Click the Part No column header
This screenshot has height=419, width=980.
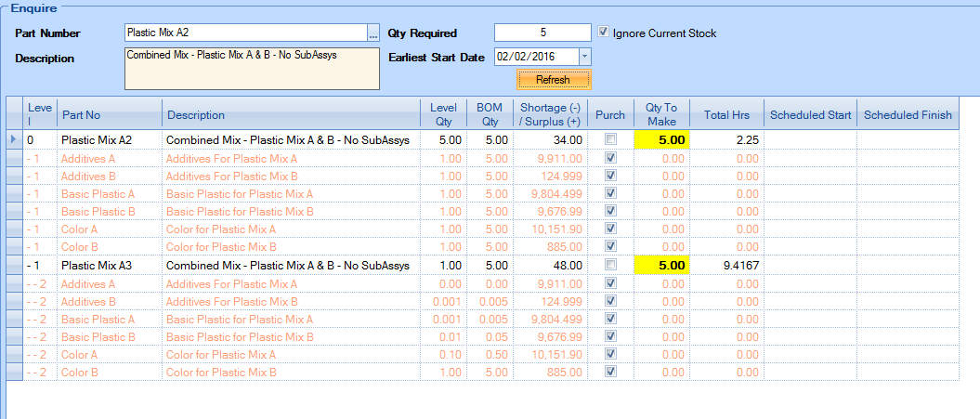(x=108, y=115)
